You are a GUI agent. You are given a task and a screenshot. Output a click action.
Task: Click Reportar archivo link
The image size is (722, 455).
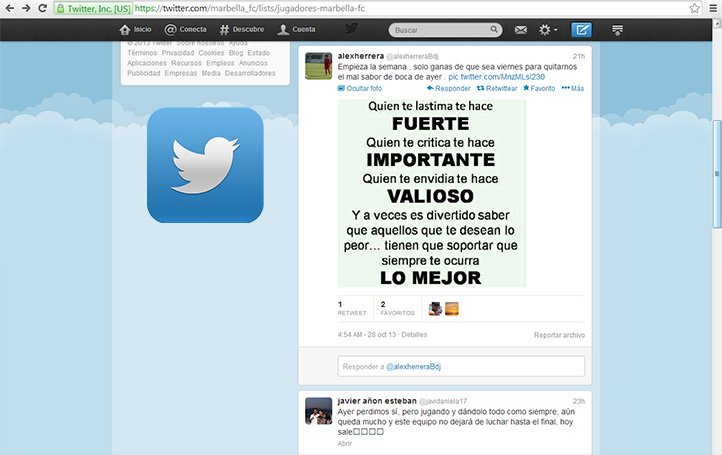click(x=559, y=335)
